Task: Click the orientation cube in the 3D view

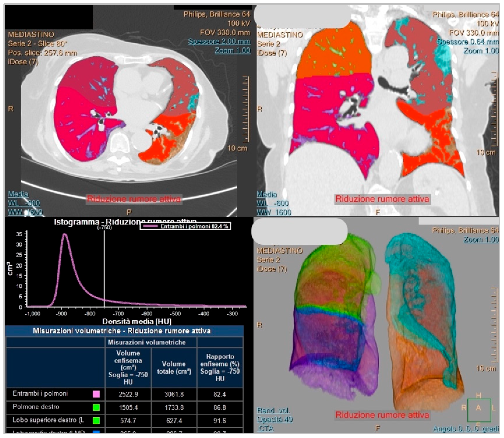Action: coord(479,410)
